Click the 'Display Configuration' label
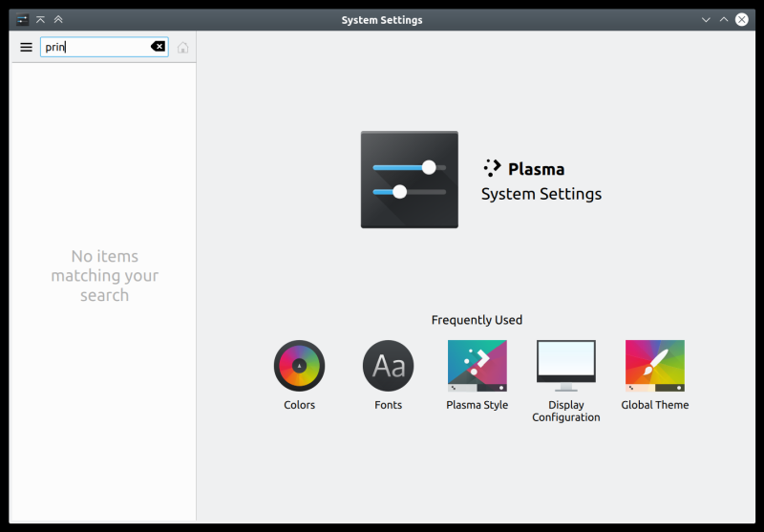764x532 pixels. 565,412
